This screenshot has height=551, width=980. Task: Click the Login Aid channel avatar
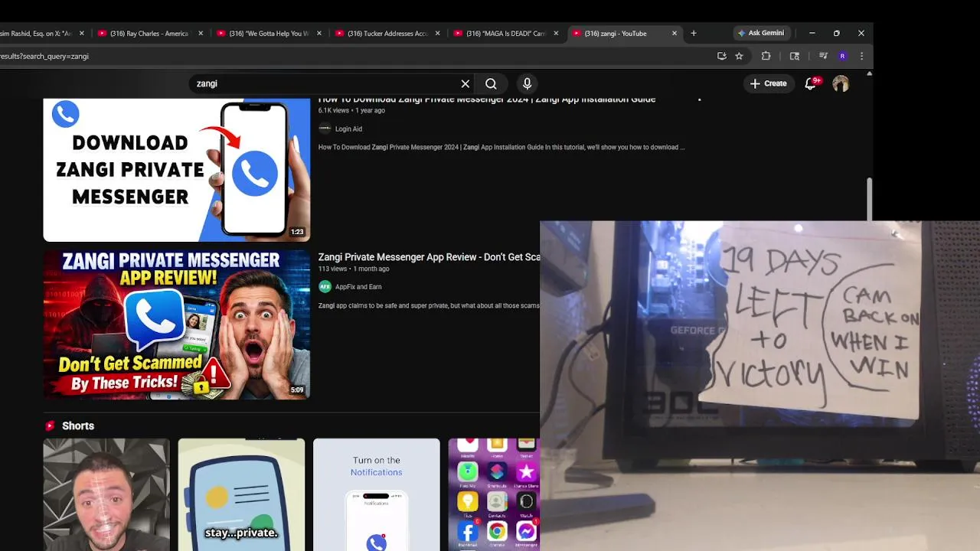(x=325, y=129)
